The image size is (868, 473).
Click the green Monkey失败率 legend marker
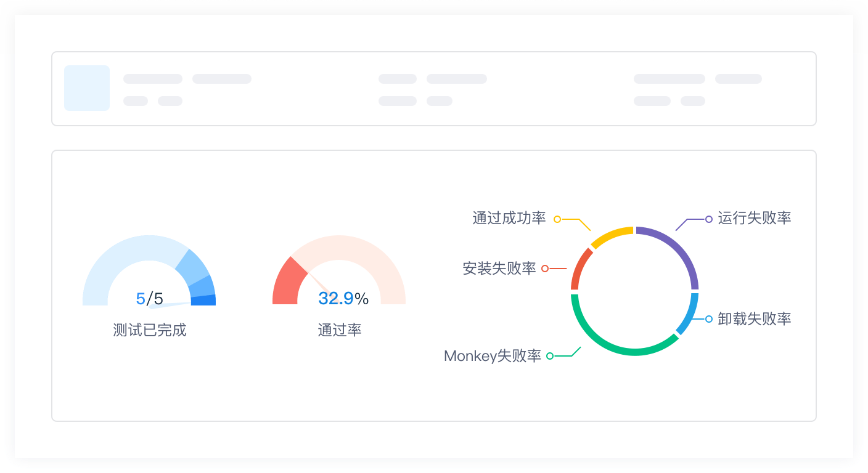pyautogui.click(x=550, y=356)
